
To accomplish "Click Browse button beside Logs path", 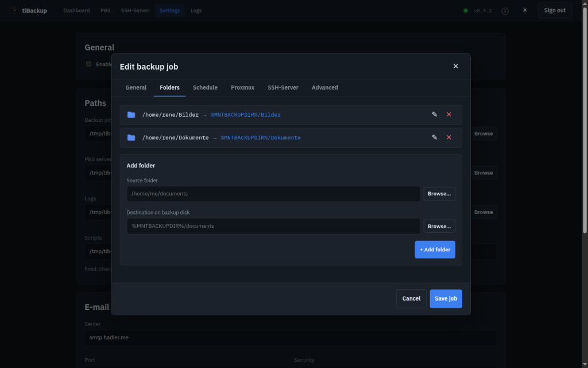I will point(483,212).
